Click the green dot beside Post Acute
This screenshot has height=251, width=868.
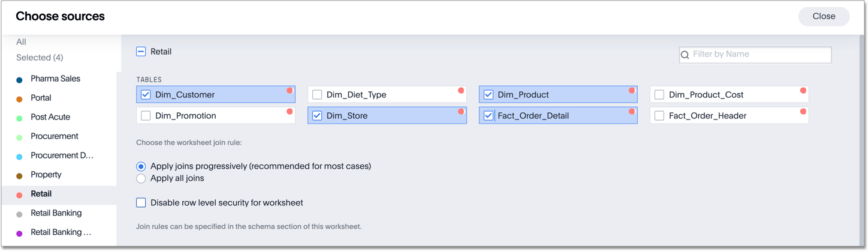(19, 118)
